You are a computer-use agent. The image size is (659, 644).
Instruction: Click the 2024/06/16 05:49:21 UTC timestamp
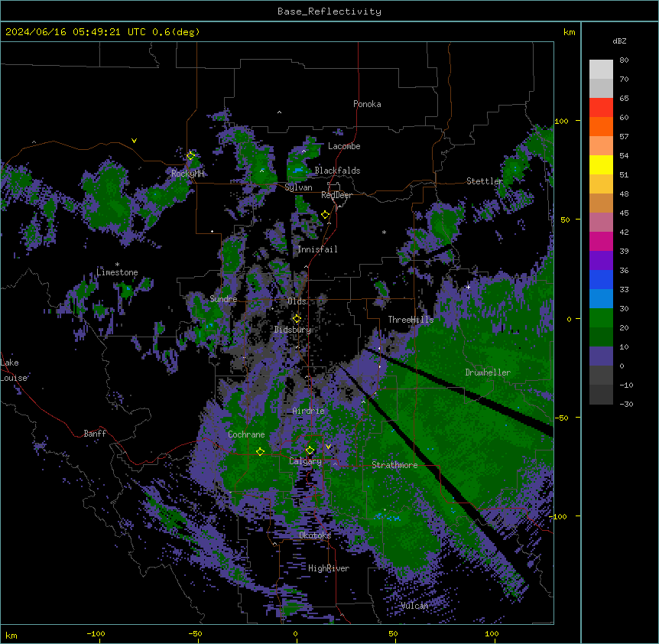click(75, 32)
